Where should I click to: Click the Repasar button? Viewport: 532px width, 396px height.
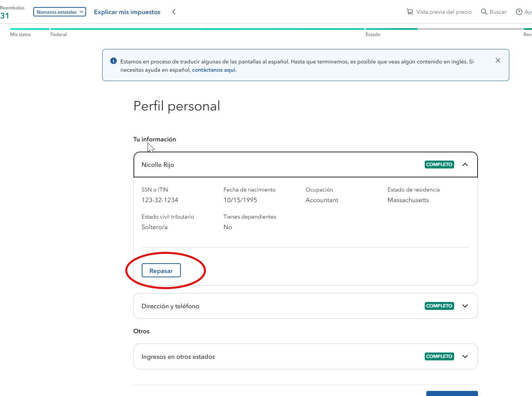(x=161, y=271)
